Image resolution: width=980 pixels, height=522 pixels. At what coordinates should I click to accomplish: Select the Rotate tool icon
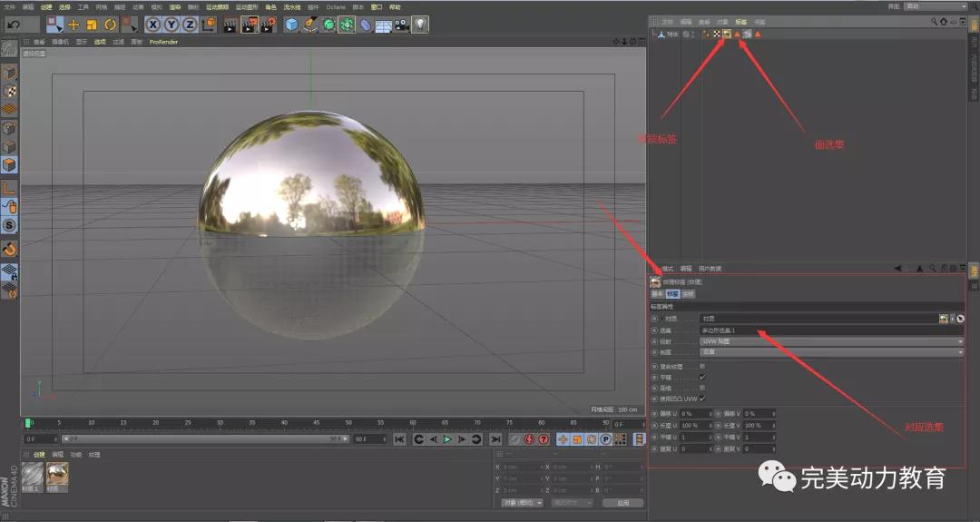point(110,25)
